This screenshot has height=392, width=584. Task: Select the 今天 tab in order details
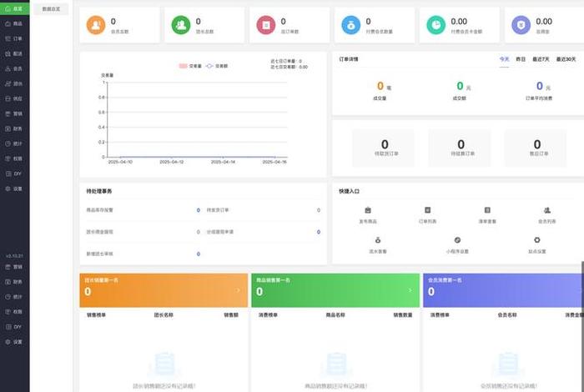point(504,59)
